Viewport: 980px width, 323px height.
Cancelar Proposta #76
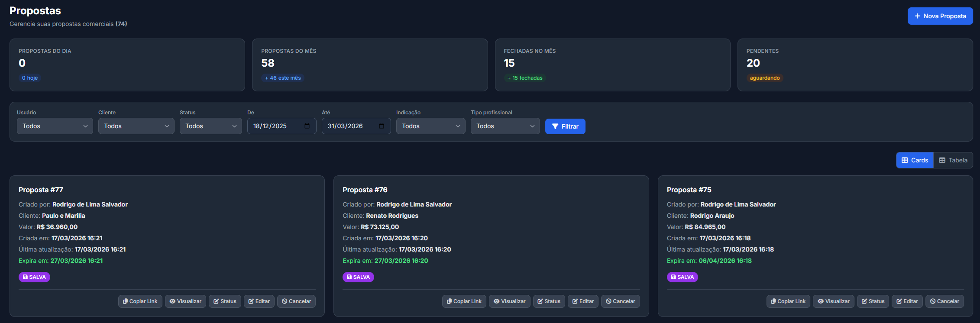coord(621,301)
